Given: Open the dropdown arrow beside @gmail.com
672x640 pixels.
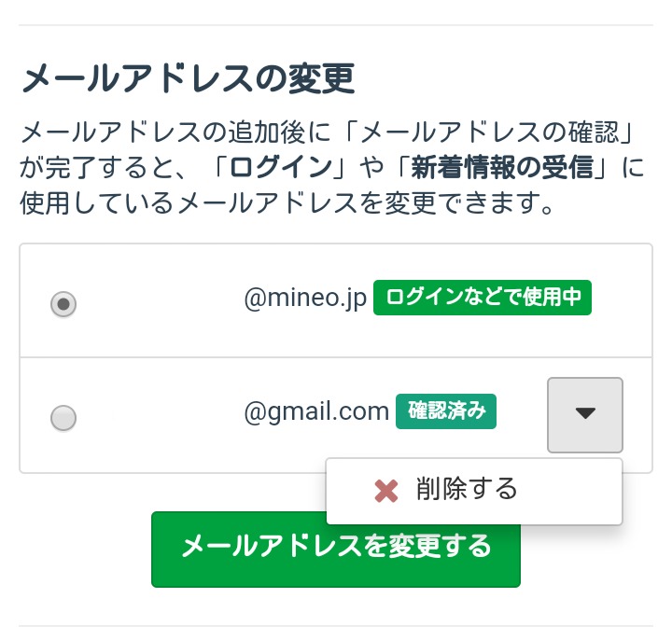Looking at the screenshot, I should tap(585, 414).
